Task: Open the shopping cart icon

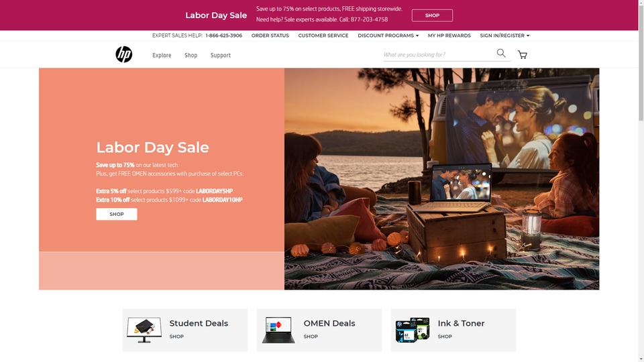Action: pos(523,55)
